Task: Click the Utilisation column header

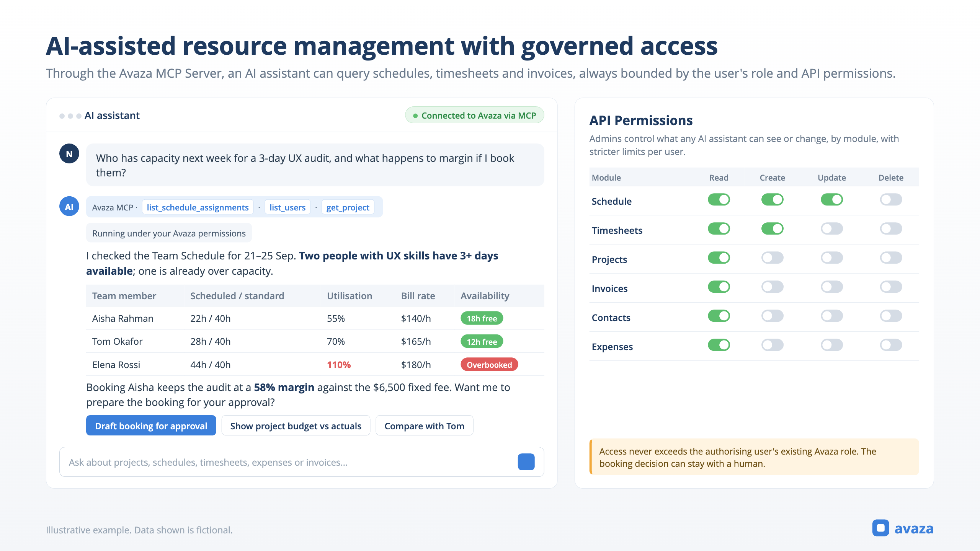Action: [349, 296]
